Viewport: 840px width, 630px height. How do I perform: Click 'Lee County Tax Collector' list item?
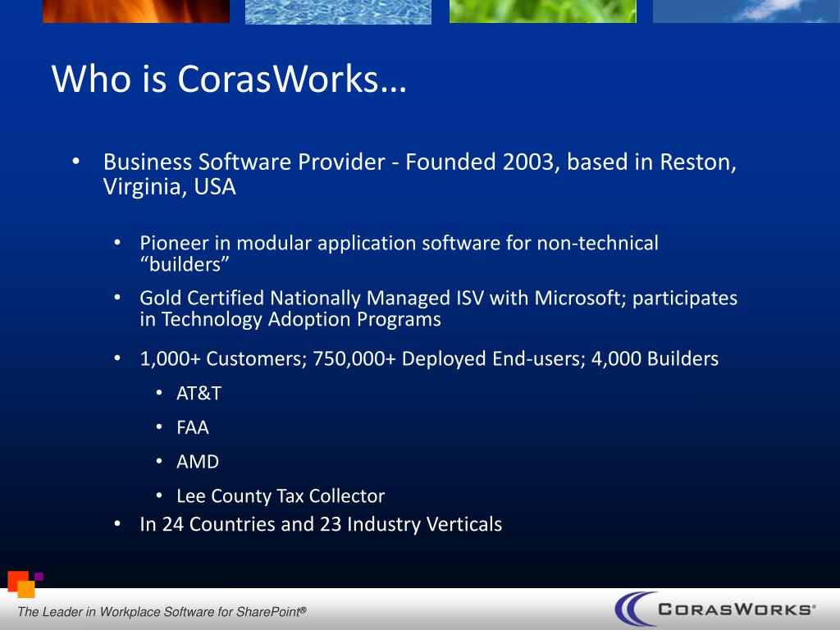(281, 496)
